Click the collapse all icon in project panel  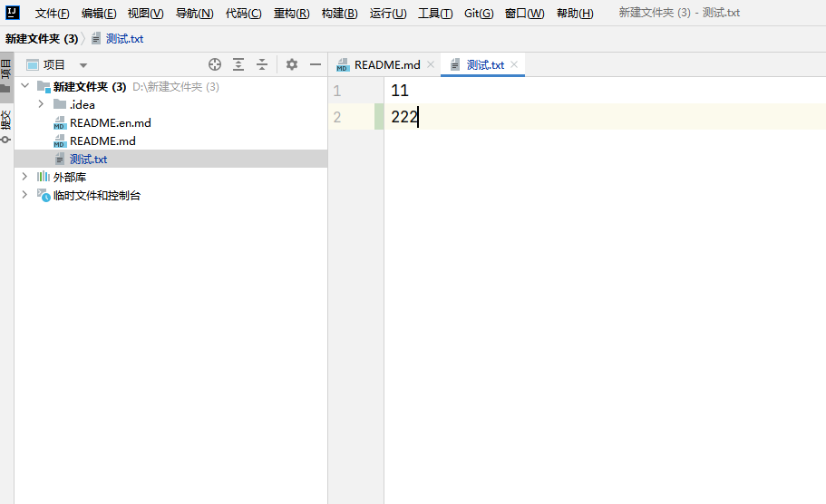coord(262,64)
